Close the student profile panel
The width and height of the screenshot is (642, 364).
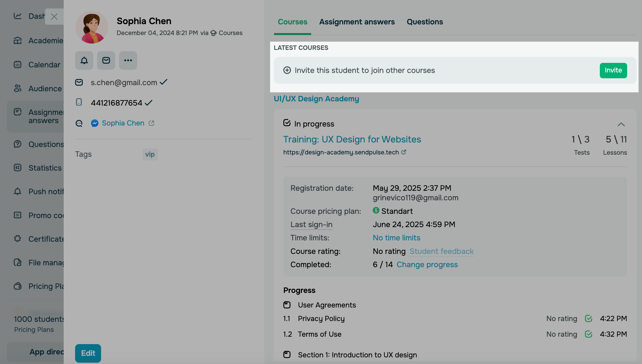[54, 17]
